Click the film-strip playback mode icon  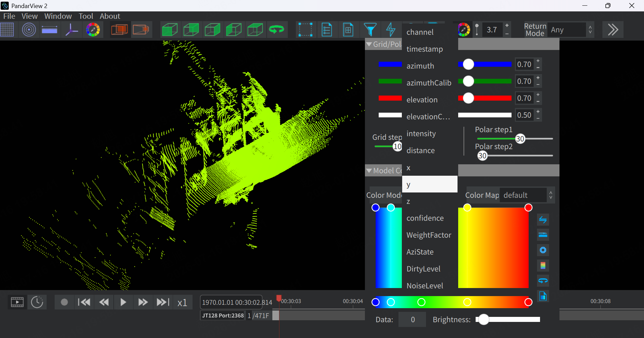17,302
